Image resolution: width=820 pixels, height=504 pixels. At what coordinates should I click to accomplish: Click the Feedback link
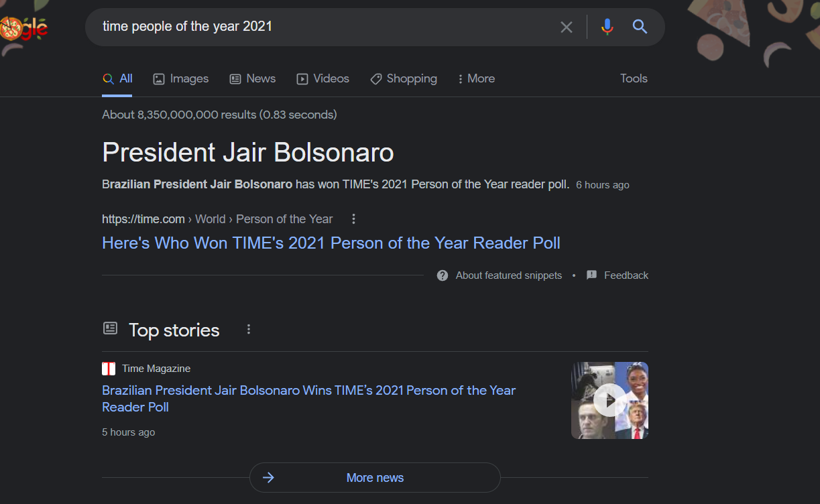[626, 275]
